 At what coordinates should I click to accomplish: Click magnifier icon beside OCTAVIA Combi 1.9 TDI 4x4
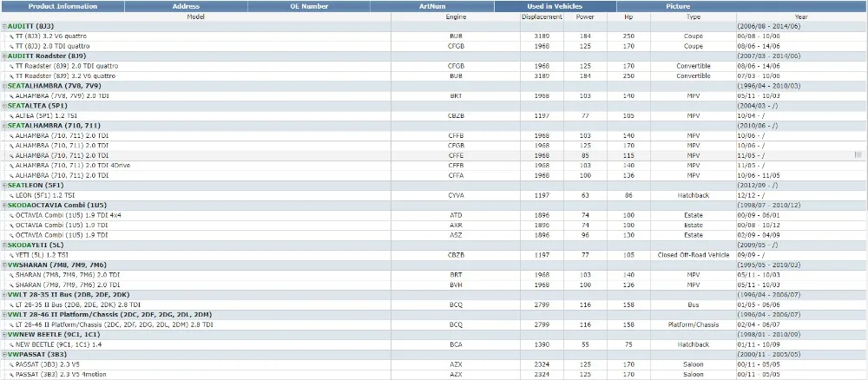point(11,215)
